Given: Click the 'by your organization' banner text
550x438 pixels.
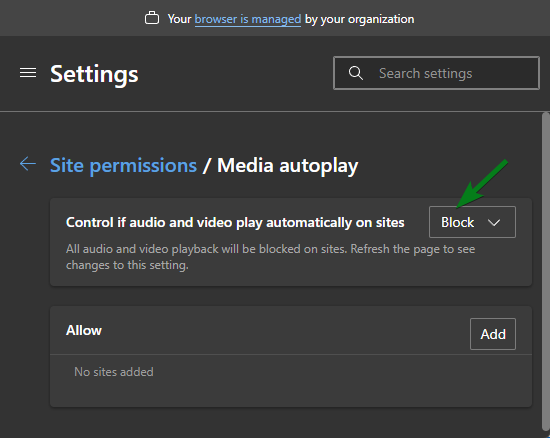Looking at the screenshot, I should [x=360, y=19].
